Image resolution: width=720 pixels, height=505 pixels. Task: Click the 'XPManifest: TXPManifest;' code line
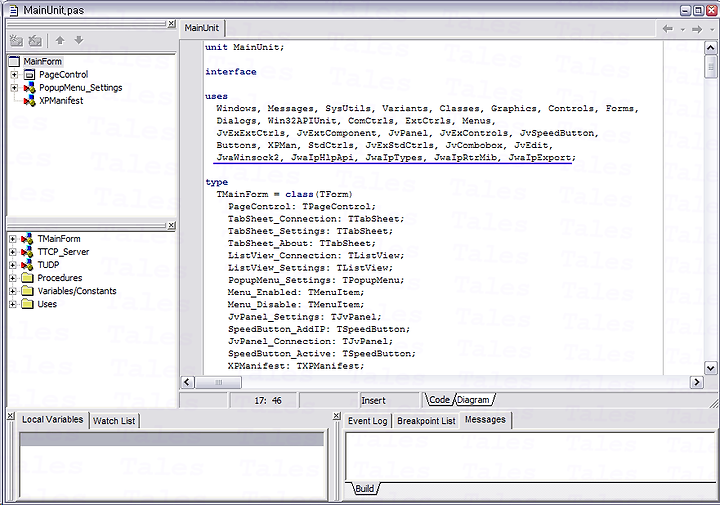(x=296, y=366)
